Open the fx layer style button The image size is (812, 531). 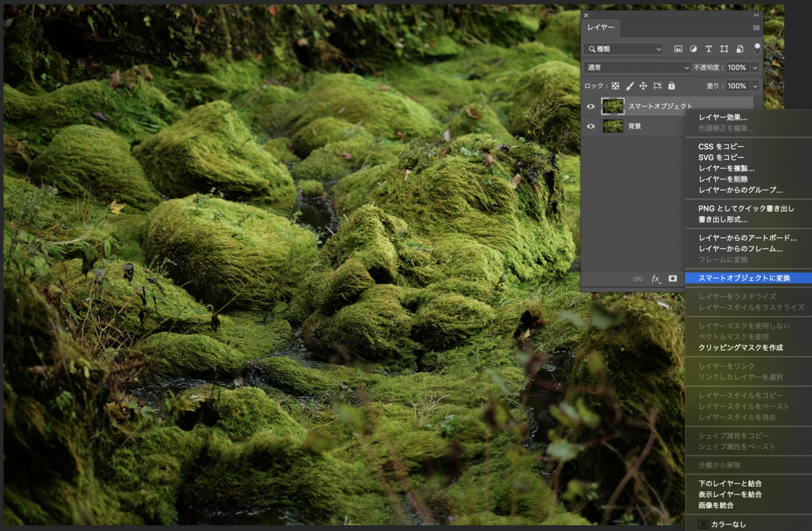pos(656,278)
